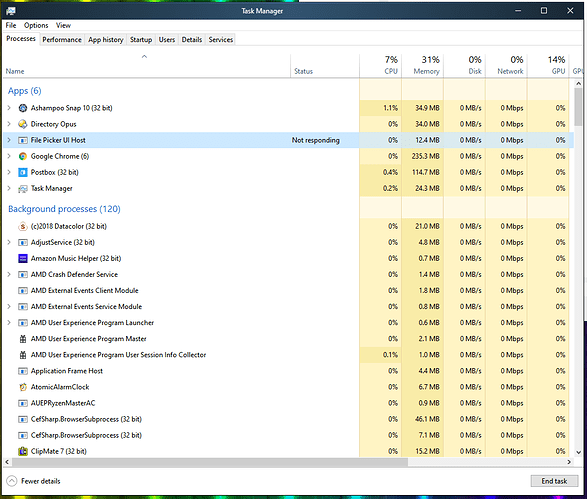Sort by the Name column header
The image size is (587, 499).
click(146, 66)
